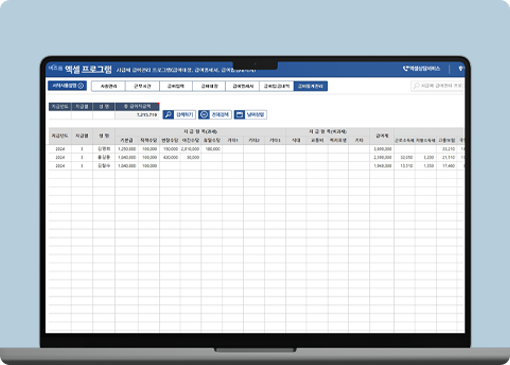Click the calendar icon in the third search button
510x365 pixels.
(x=239, y=115)
